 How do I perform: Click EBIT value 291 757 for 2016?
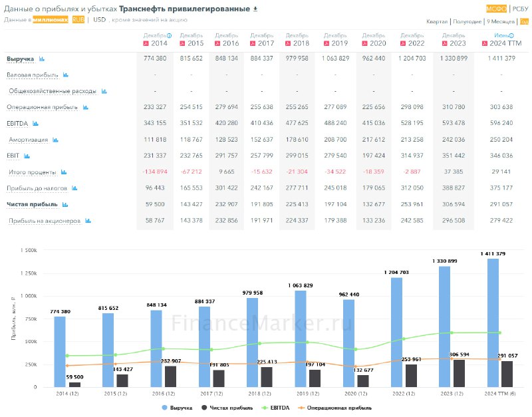[226, 156]
